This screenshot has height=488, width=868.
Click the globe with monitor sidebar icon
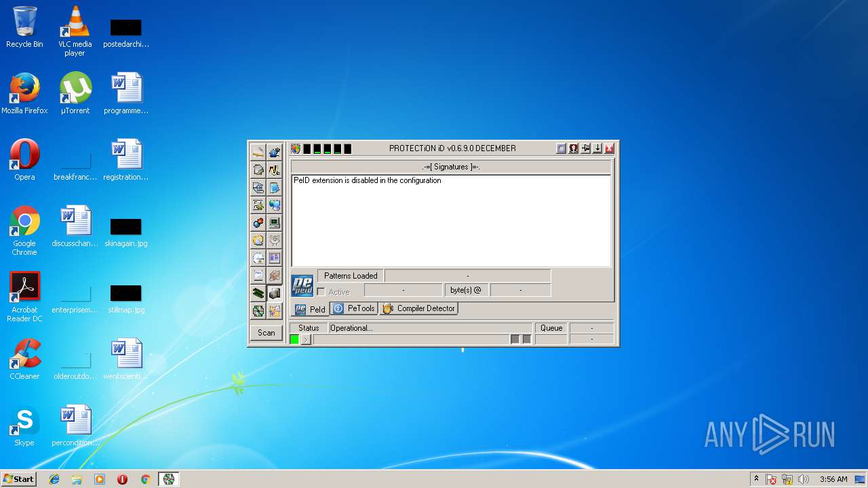tap(274, 205)
